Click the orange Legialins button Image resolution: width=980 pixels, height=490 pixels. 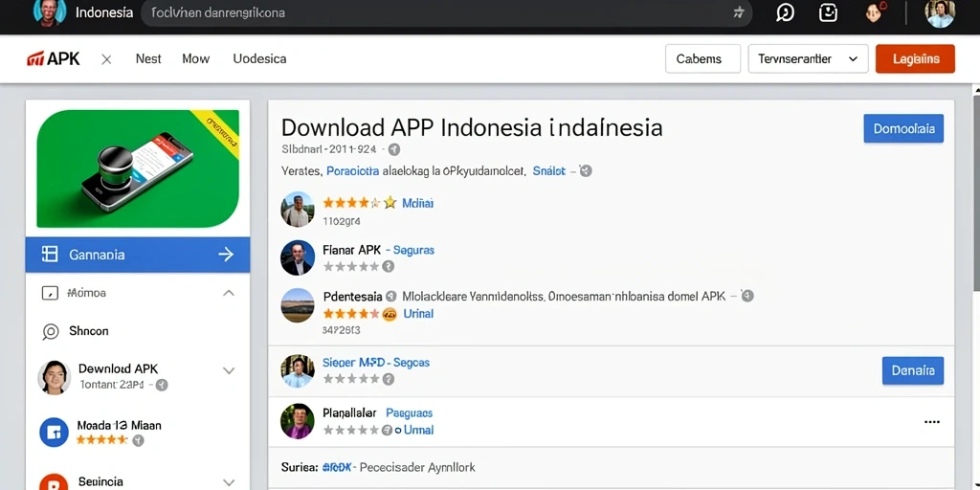(915, 58)
